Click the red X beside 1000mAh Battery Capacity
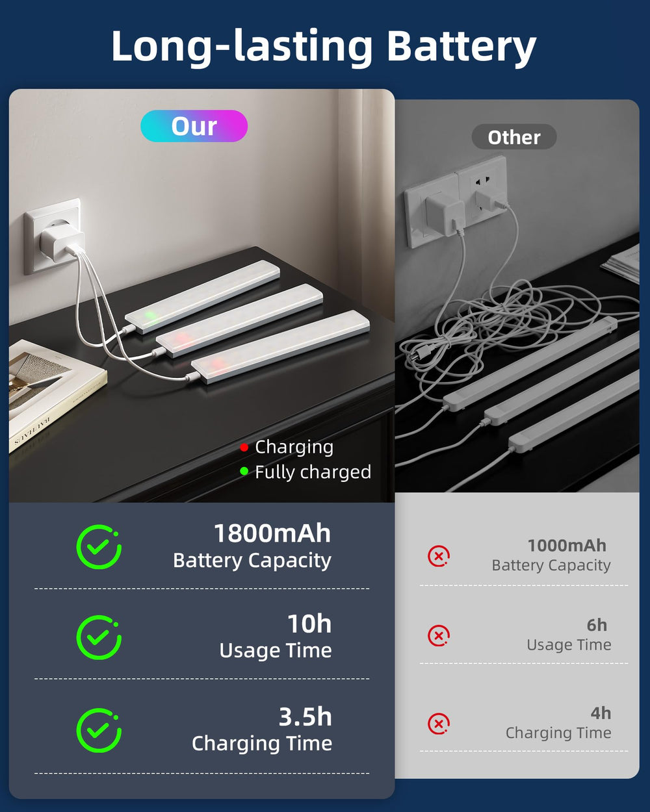 pyautogui.click(x=439, y=556)
